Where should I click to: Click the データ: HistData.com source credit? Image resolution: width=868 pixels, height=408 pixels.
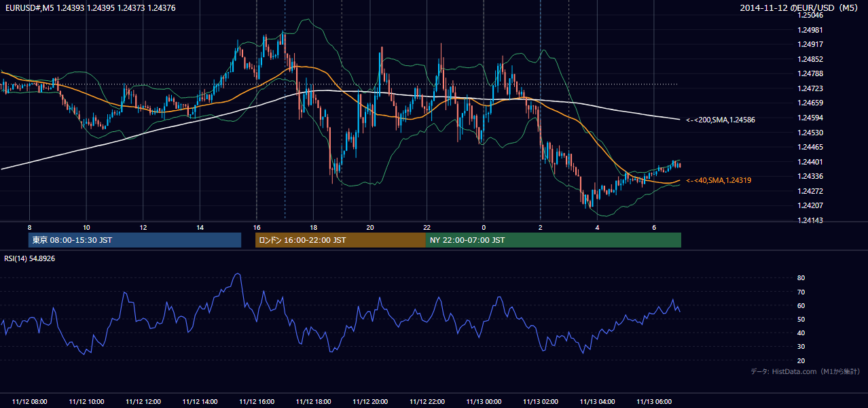[x=805, y=371]
